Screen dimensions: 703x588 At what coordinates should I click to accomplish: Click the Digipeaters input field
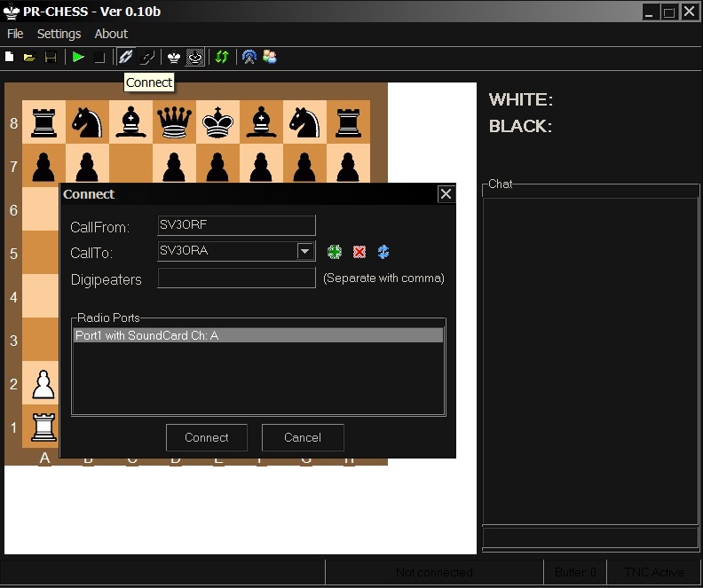pyautogui.click(x=236, y=278)
